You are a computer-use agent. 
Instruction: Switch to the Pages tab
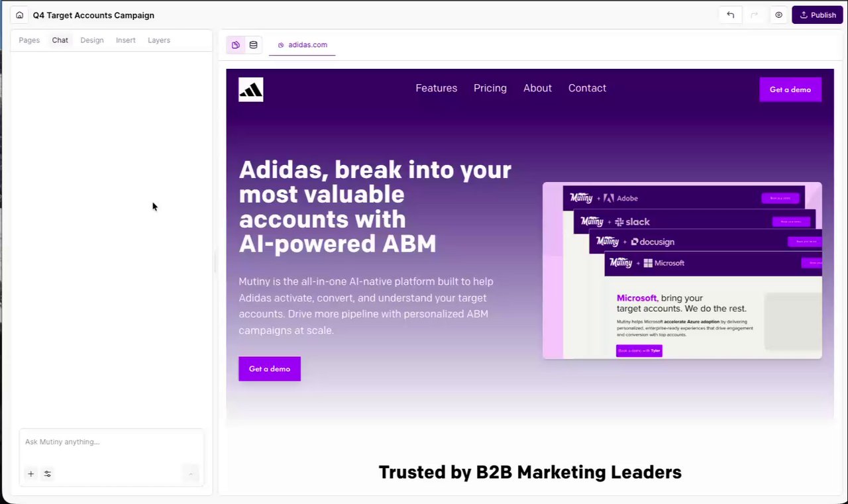point(29,40)
